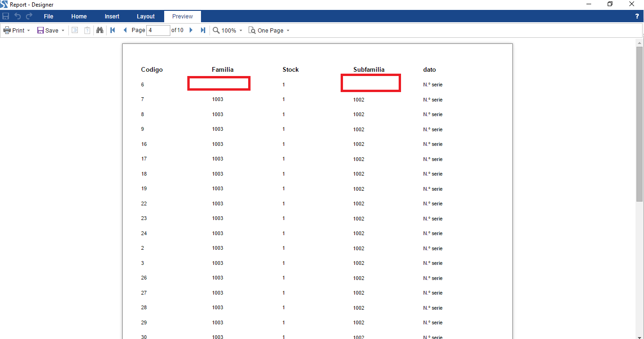Viewport: 644px width, 339px height.
Task: Click the binoculars Find icon
Action: pyautogui.click(x=100, y=30)
